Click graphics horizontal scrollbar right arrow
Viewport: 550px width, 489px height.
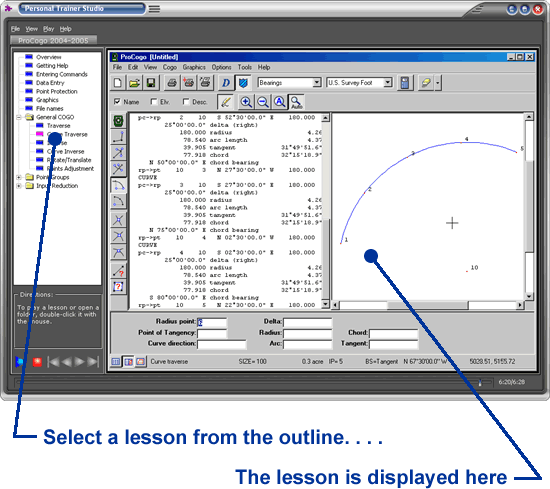pos(520,305)
